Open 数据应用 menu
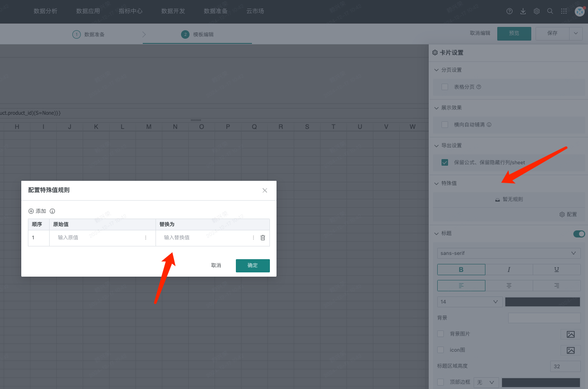 click(88, 11)
